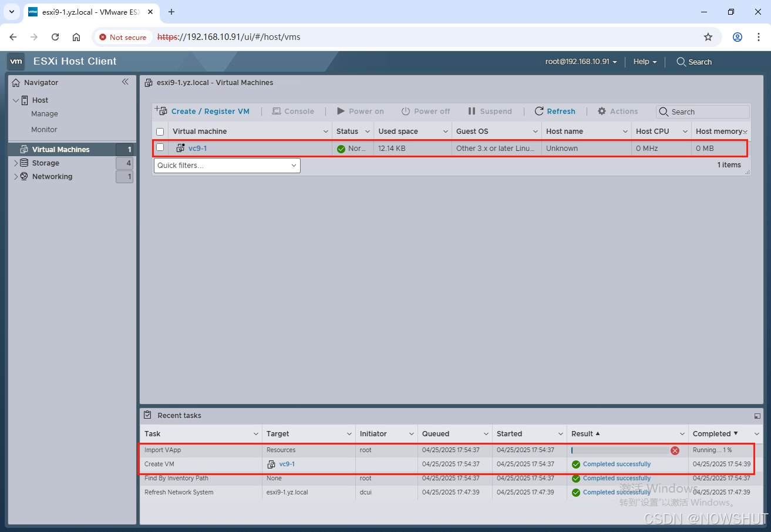Click the Power on play icon

(x=341, y=111)
